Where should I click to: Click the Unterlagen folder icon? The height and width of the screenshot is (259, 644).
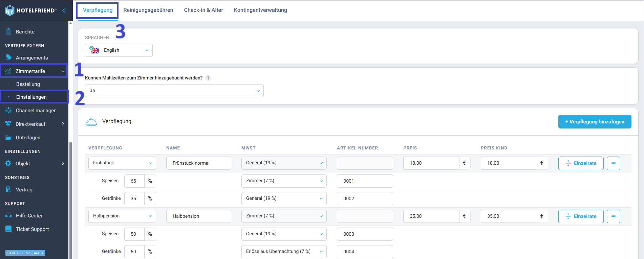click(x=8, y=137)
